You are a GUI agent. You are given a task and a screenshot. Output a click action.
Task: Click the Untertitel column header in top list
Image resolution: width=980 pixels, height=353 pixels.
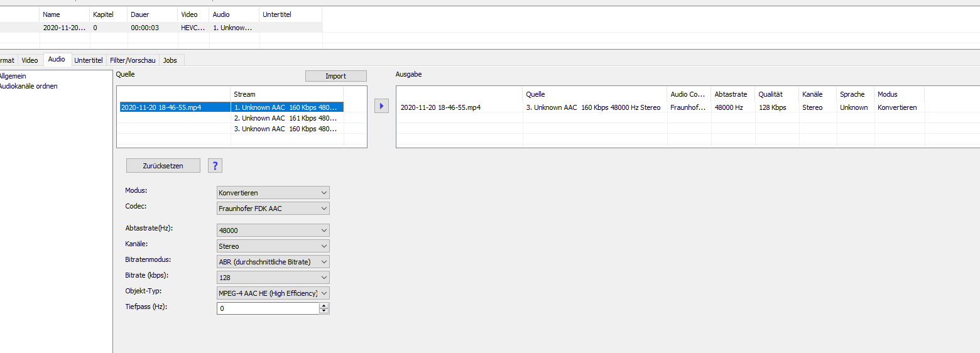291,14
